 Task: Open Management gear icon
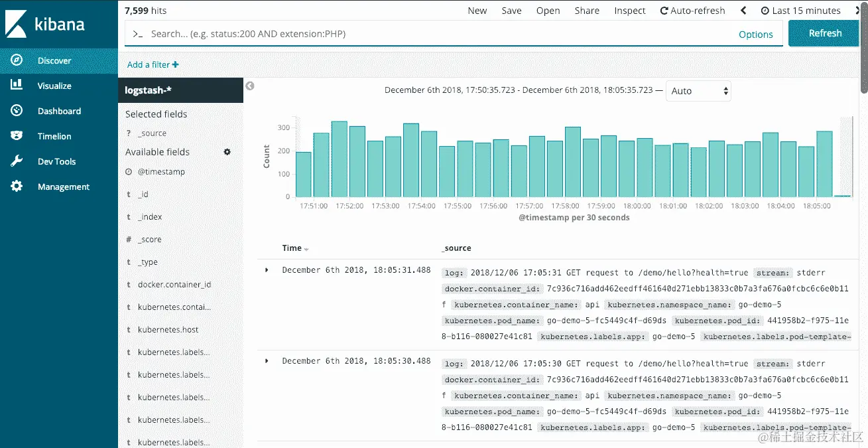[17, 187]
